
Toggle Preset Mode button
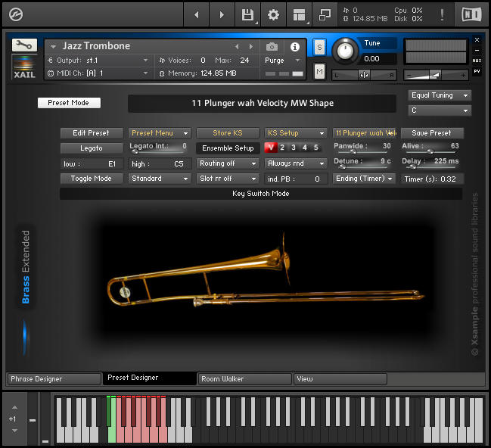[x=69, y=103]
